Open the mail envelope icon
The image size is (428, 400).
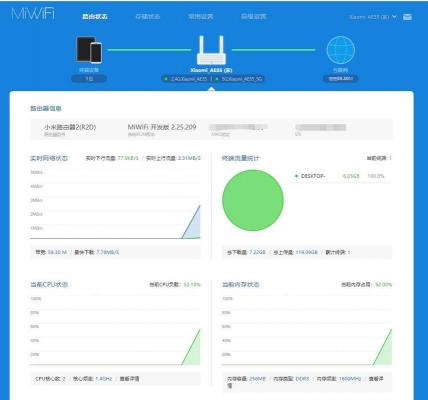pyautogui.click(x=407, y=17)
